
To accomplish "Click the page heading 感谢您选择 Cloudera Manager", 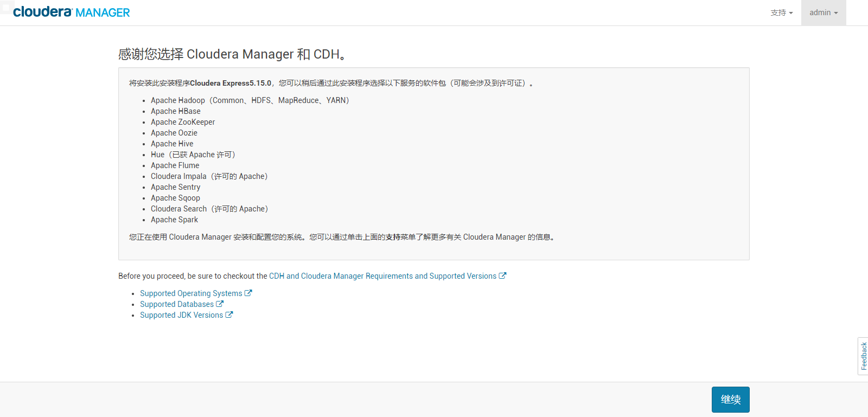I will coord(232,54).
